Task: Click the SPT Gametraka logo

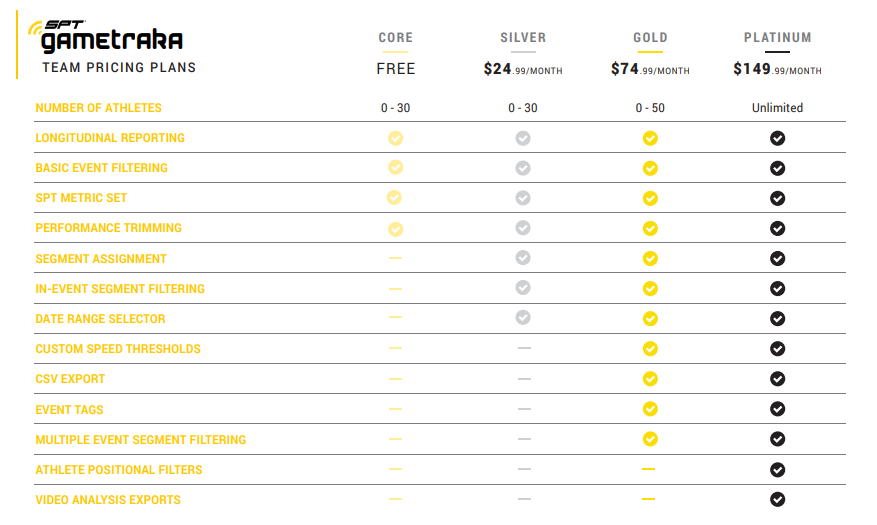Action: 105,37
